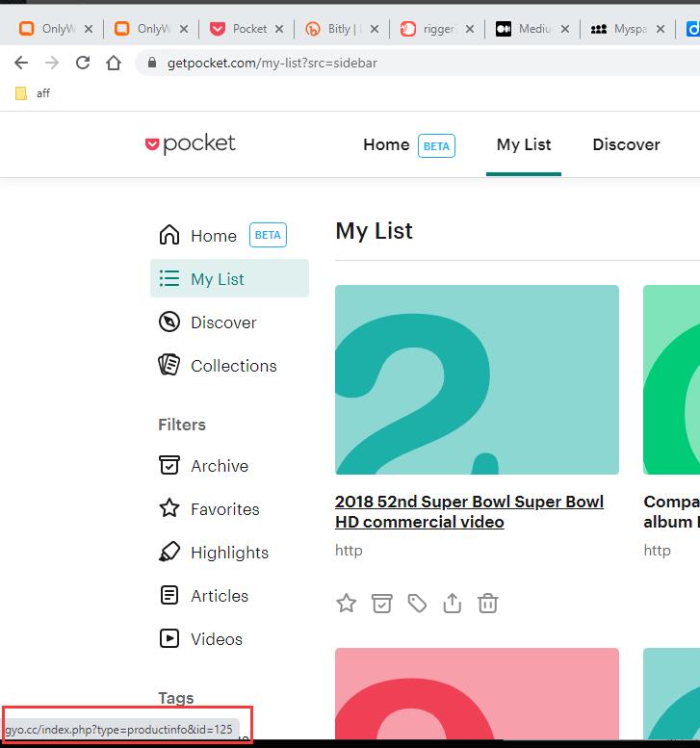Tag the Super Bowl article
Screen dimensions: 700x748
point(417,604)
